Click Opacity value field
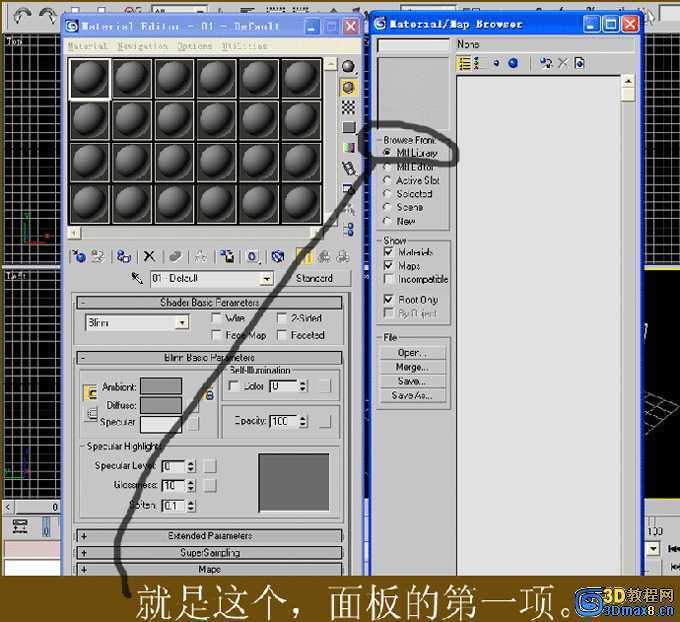Image resolution: width=680 pixels, height=622 pixels. pos(283,421)
